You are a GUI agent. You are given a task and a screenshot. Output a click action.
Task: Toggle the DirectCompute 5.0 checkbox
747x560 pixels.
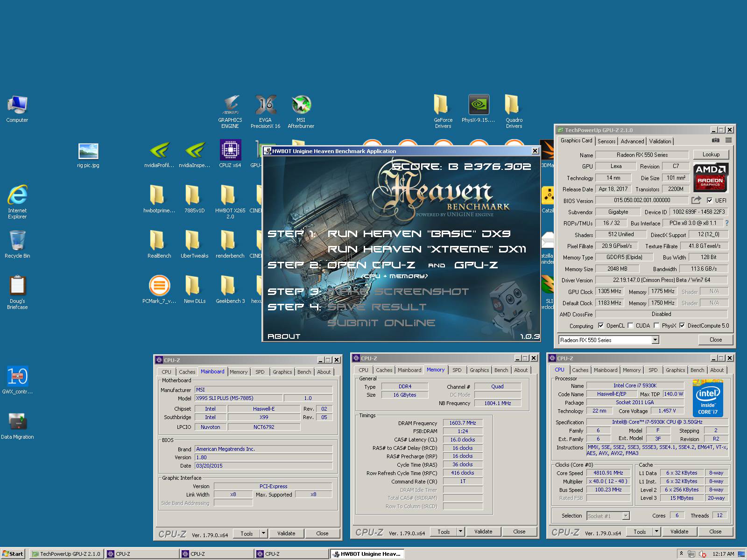tap(682, 326)
